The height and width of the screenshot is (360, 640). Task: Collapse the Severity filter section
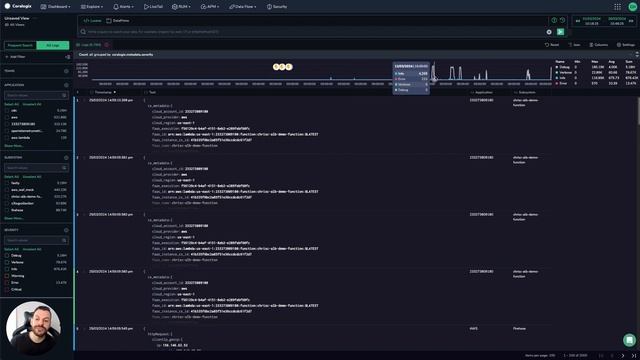point(66,230)
